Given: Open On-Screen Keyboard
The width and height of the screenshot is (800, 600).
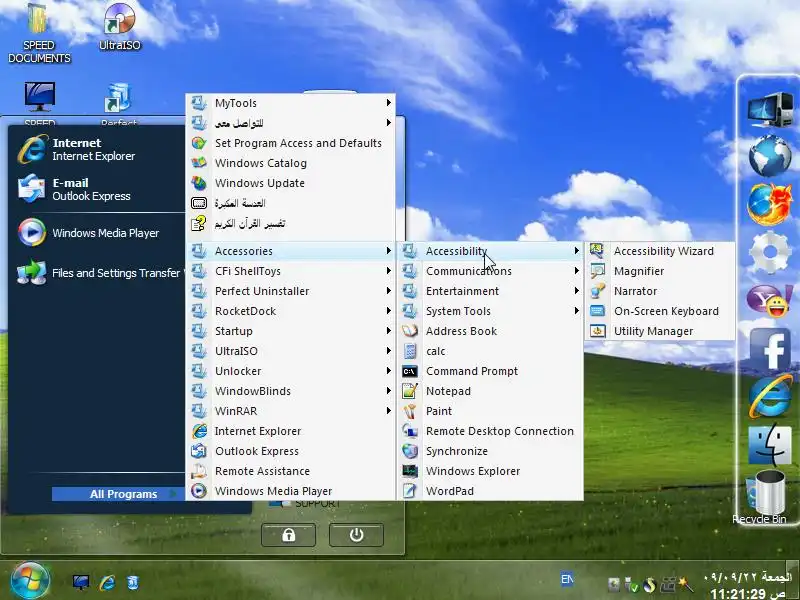Looking at the screenshot, I should coord(659,311).
